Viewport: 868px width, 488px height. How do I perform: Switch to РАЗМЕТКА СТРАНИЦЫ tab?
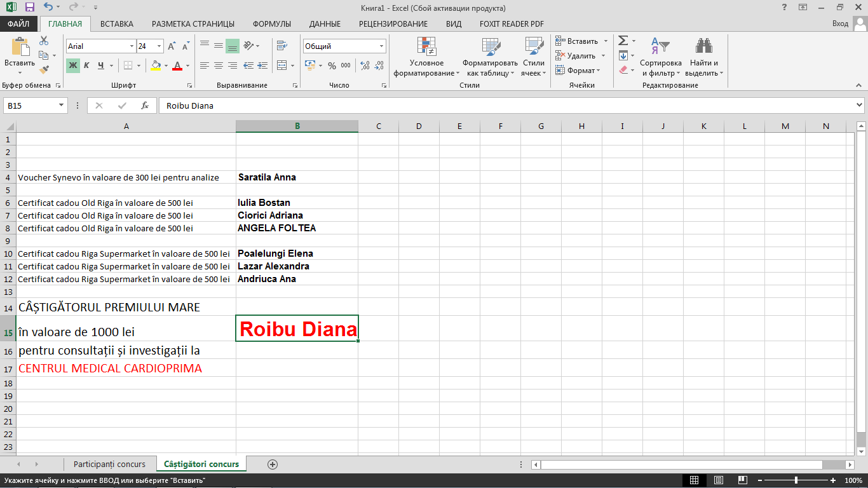tap(193, 24)
